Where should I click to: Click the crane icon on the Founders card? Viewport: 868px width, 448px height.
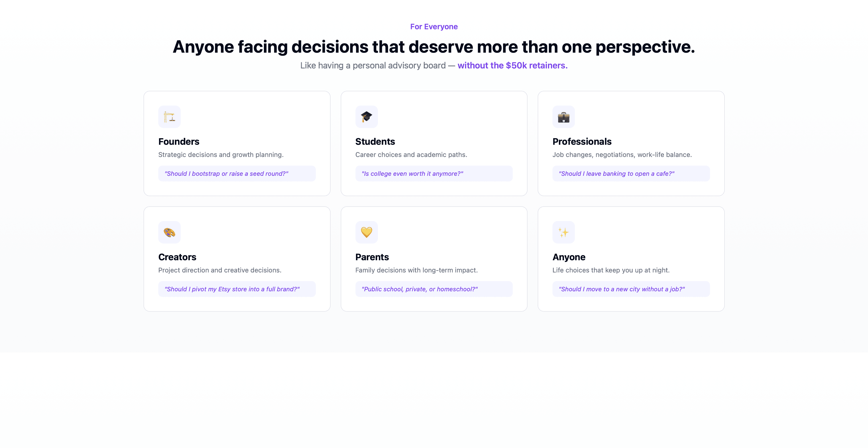[x=169, y=117]
